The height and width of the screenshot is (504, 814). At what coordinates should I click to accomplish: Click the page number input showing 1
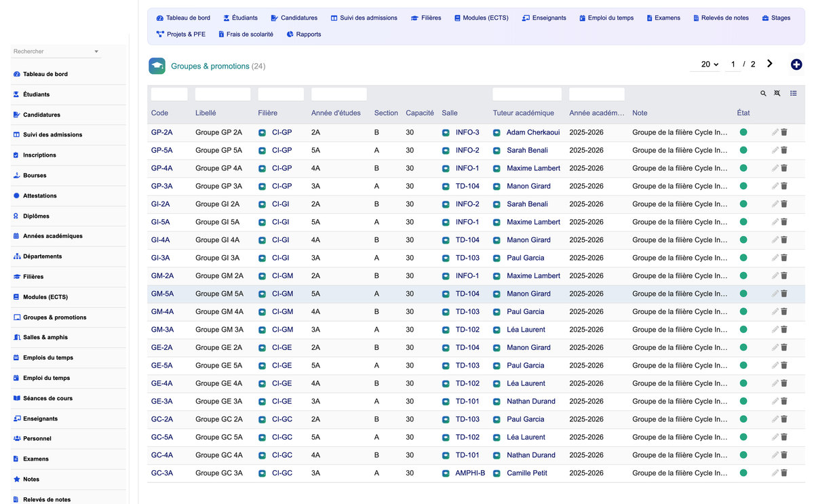(733, 64)
